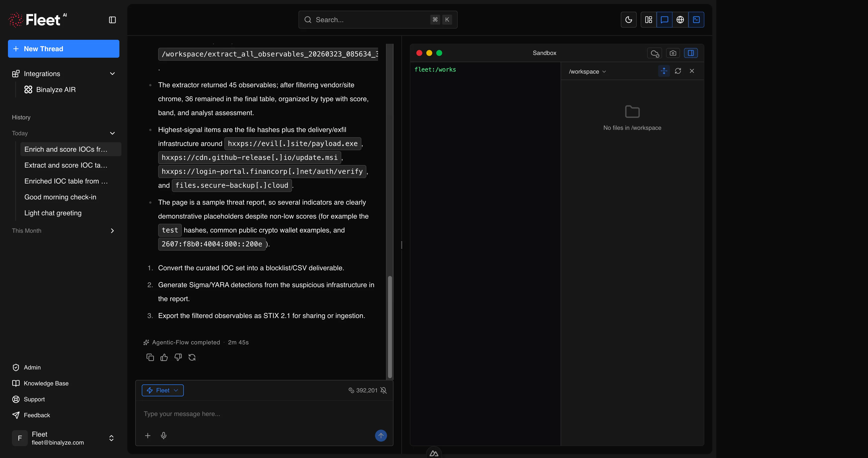Open the Knowledge Base page
Screen dimensions: 868x458
pos(46,383)
